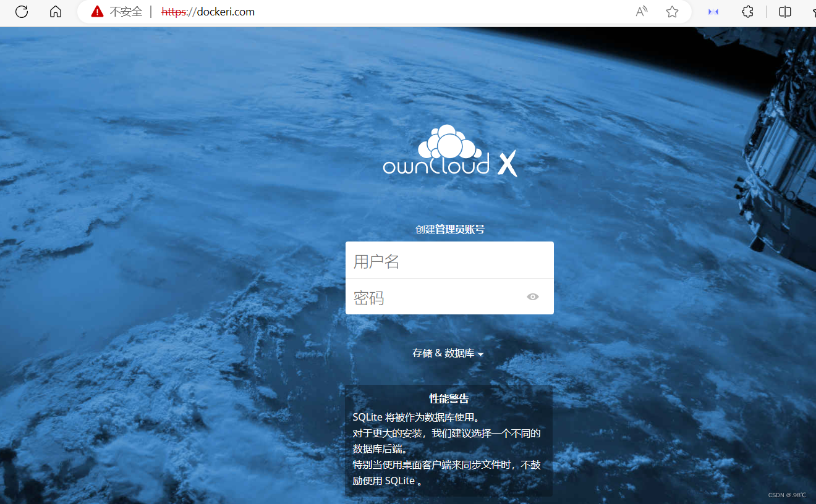Start the Read Aloud icon in address bar
This screenshot has width=816, height=504.
(x=642, y=12)
